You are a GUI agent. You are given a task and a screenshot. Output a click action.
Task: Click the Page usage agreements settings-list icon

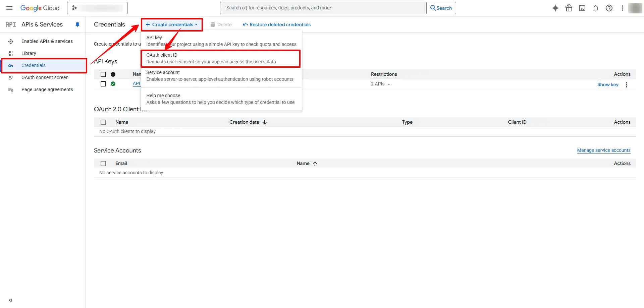click(11, 89)
